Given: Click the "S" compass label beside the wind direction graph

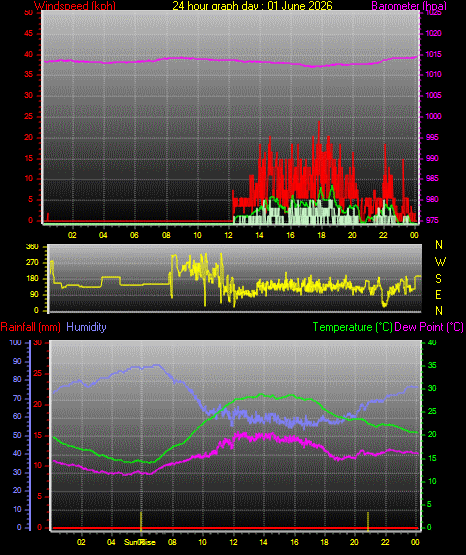Looking at the screenshot, I should [438, 279].
